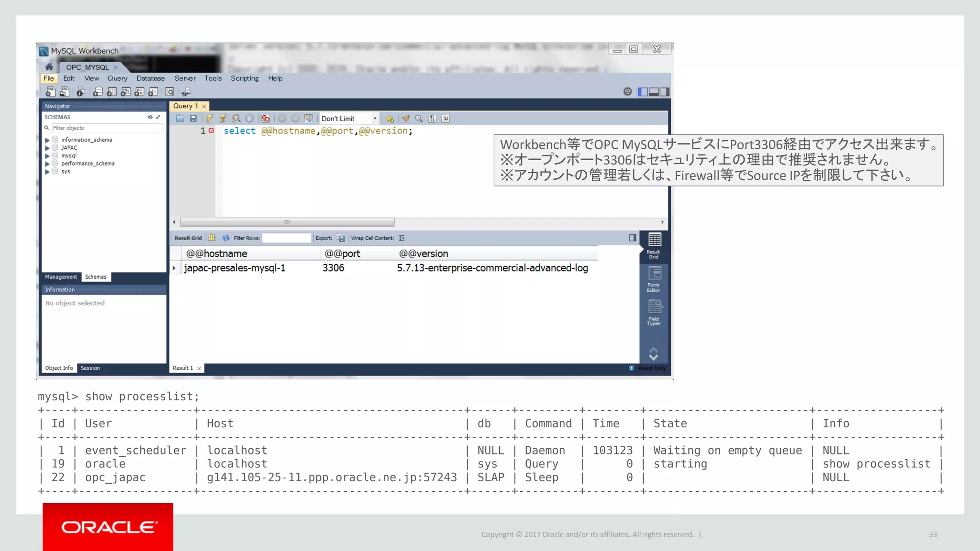Click the Home screen house icon
The image size is (980, 551).
(x=49, y=67)
